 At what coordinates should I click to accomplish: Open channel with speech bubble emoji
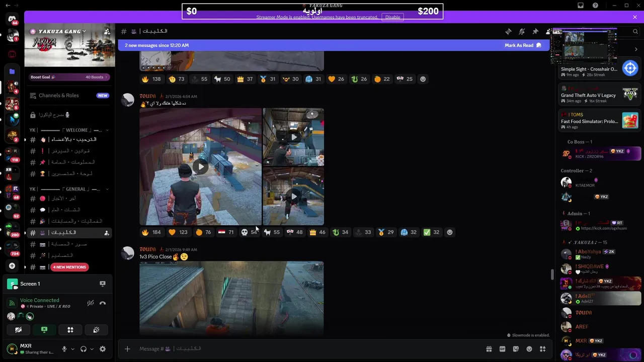point(69,210)
